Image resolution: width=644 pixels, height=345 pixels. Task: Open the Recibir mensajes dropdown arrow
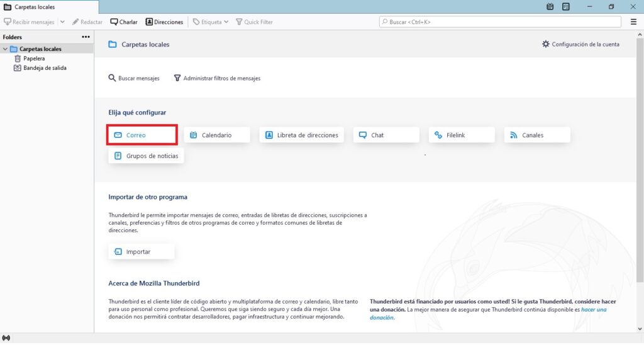click(62, 22)
